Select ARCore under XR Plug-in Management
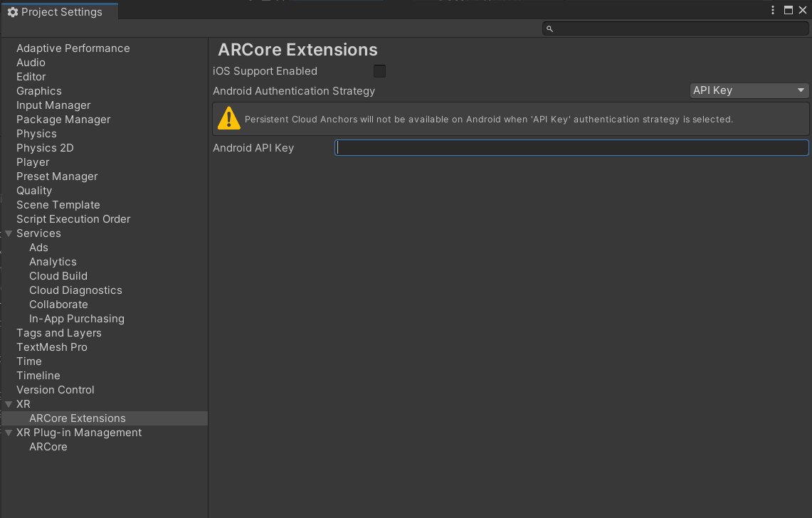Image resolution: width=812 pixels, height=518 pixels. click(x=48, y=447)
